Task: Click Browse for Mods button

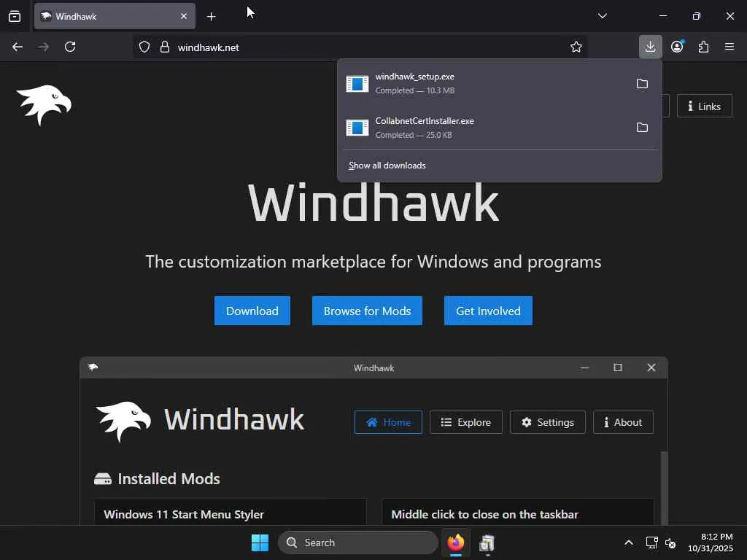Action: coord(368,311)
